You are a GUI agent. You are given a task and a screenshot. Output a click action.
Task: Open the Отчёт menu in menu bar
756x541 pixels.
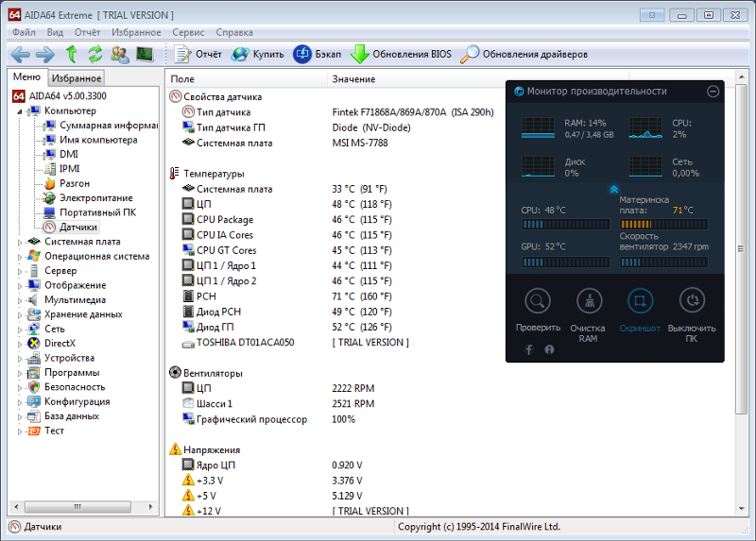[87, 32]
